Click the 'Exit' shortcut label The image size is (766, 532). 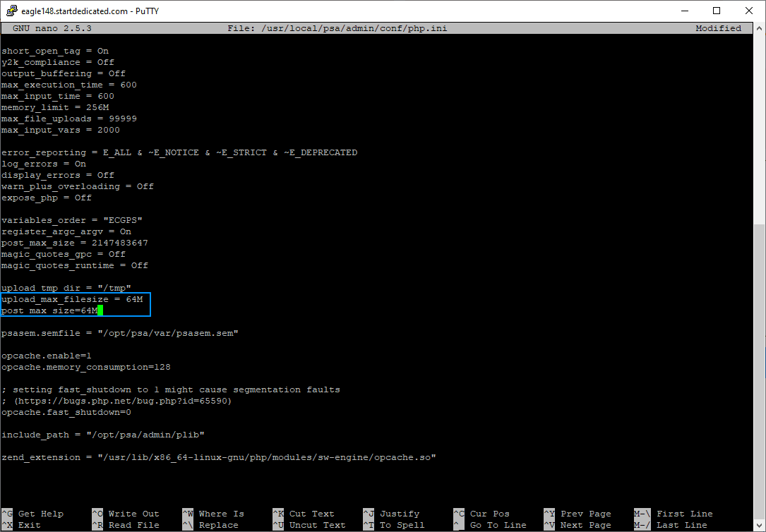30,525
